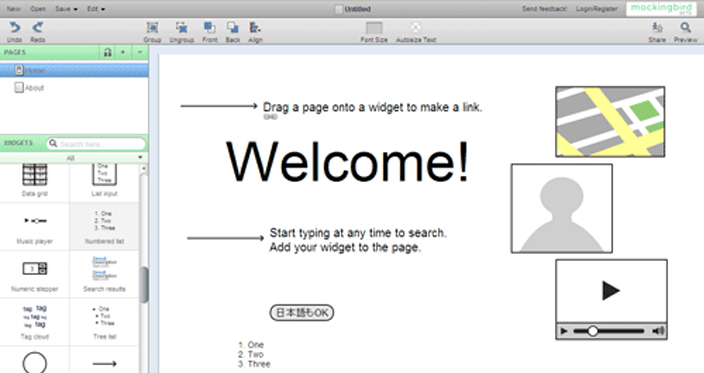Click the New menu item

(13, 9)
